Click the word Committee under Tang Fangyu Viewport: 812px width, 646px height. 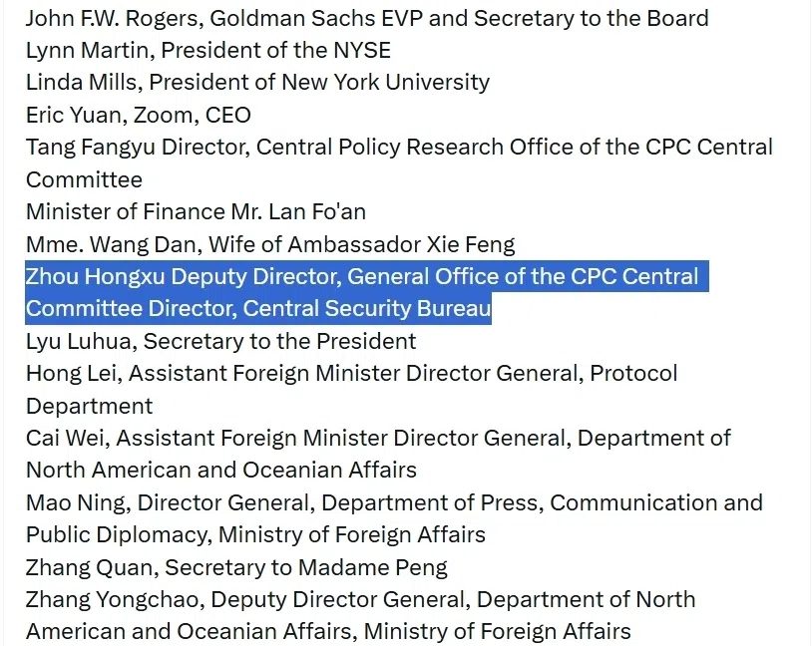(x=84, y=179)
